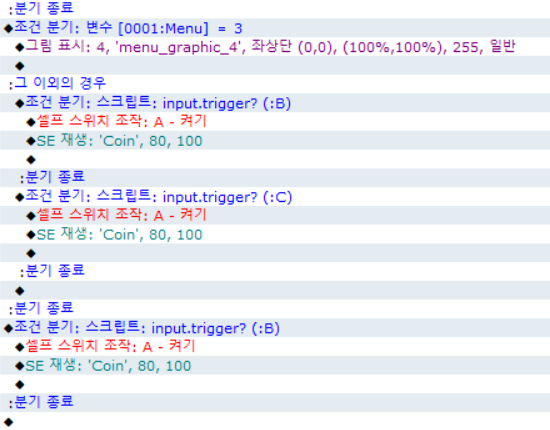Screen dimensions: 550x430
Task: Select the last '셀프 스위치 조작: A' line
Action: [x=275, y=347]
